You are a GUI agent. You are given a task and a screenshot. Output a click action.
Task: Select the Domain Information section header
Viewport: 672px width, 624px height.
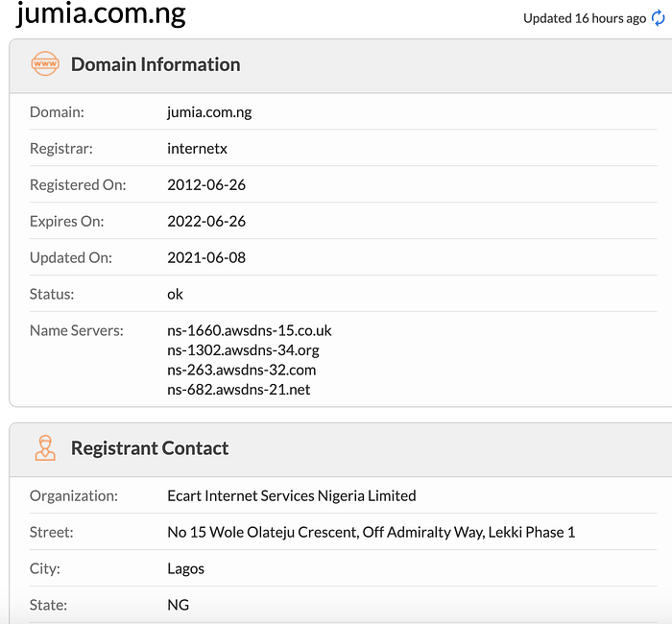[156, 64]
